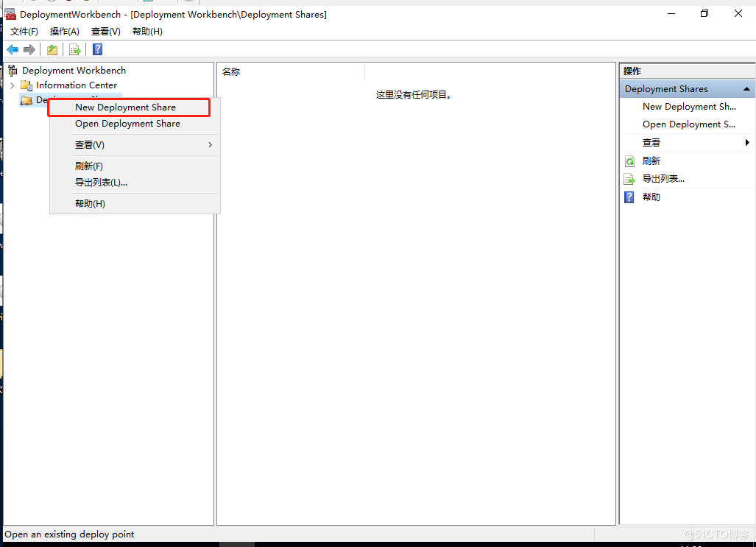Click the Deployment Shares folder icon in tree
756x547 pixels.
tap(27, 100)
